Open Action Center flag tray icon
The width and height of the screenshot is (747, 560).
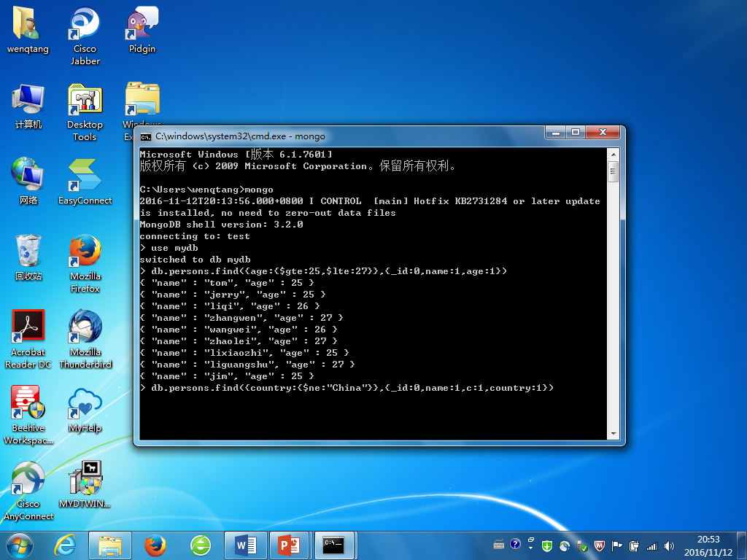[616, 546]
